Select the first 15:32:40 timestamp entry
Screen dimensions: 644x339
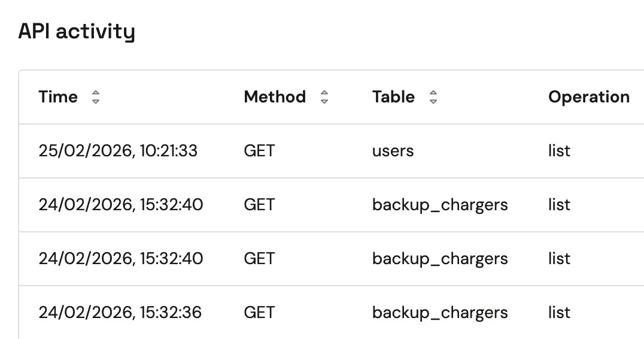[x=121, y=205]
